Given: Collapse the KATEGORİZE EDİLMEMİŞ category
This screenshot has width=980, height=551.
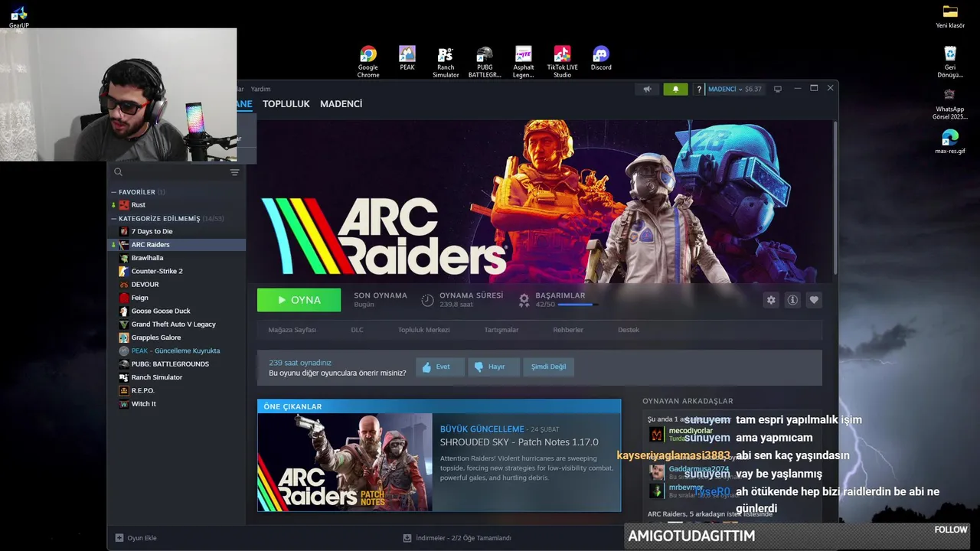Looking at the screenshot, I should tap(114, 219).
